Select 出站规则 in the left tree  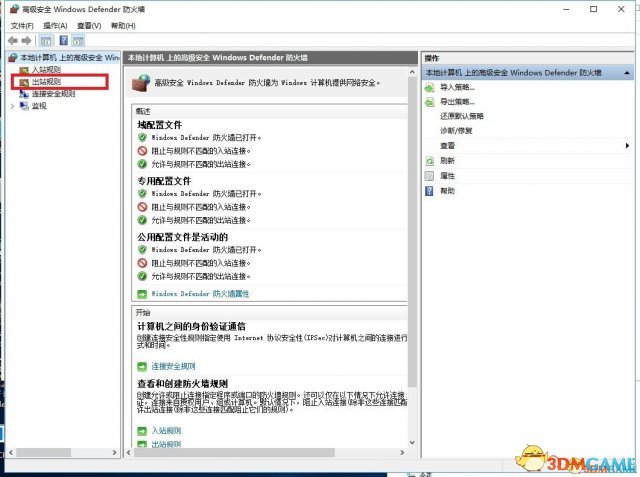(46, 82)
